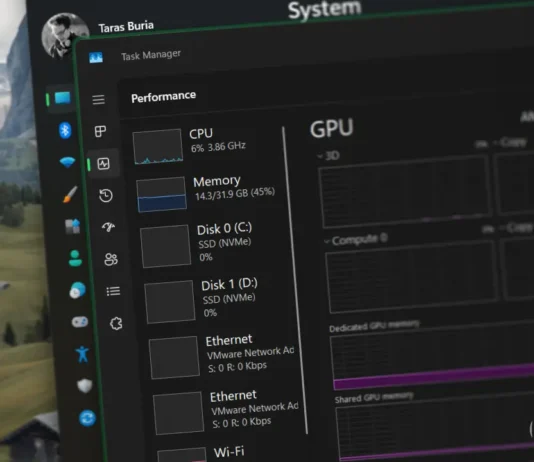Open Bluetooth & devices icon in Settings
This screenshot has height=462, width=534.
65,130
